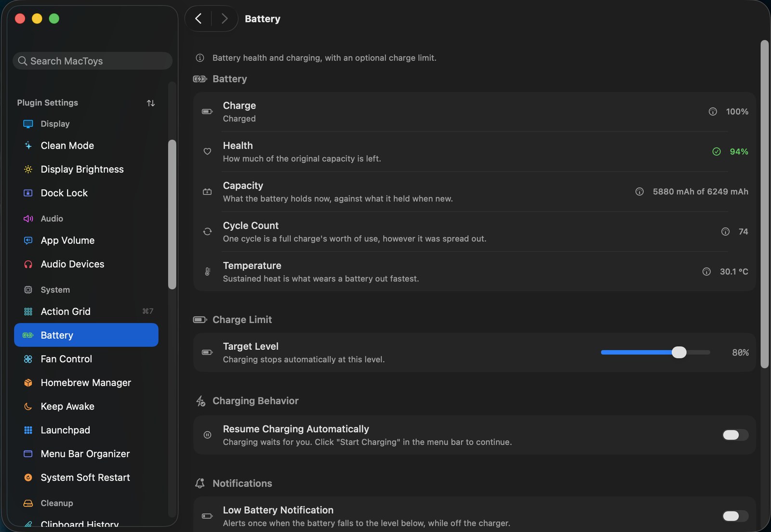Click the Fan Control icon
The width and height of the screenshot is (771, 532).
[x=28, y=359]
